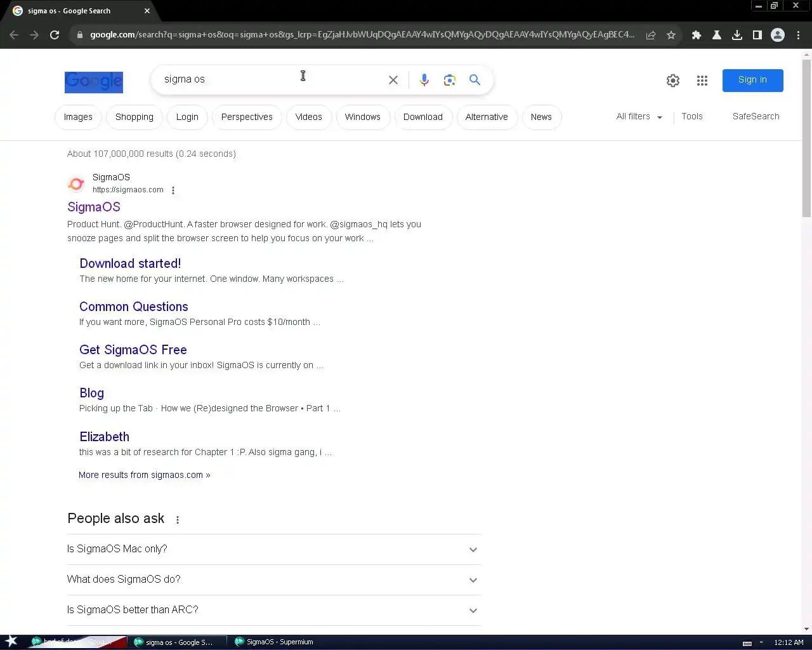This screenshot has height=650, width=812.
Task: Click the blue magnifier search icon
Action: point(475,80)
